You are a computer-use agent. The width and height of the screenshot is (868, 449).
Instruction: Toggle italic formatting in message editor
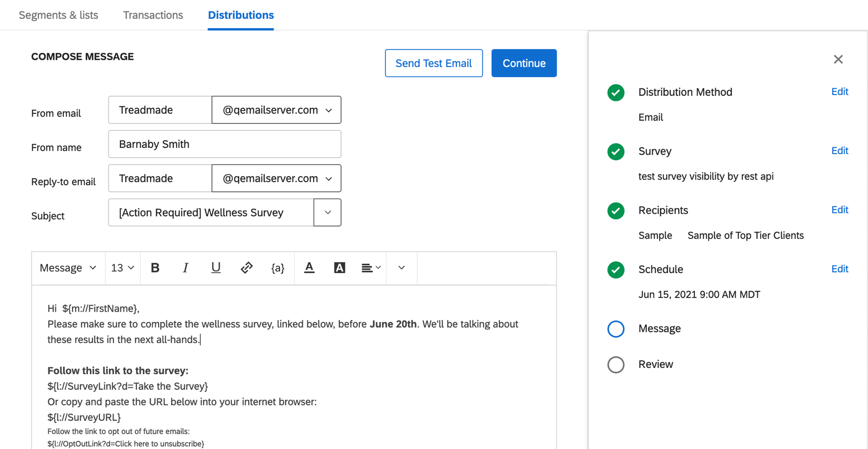point(185,268)
